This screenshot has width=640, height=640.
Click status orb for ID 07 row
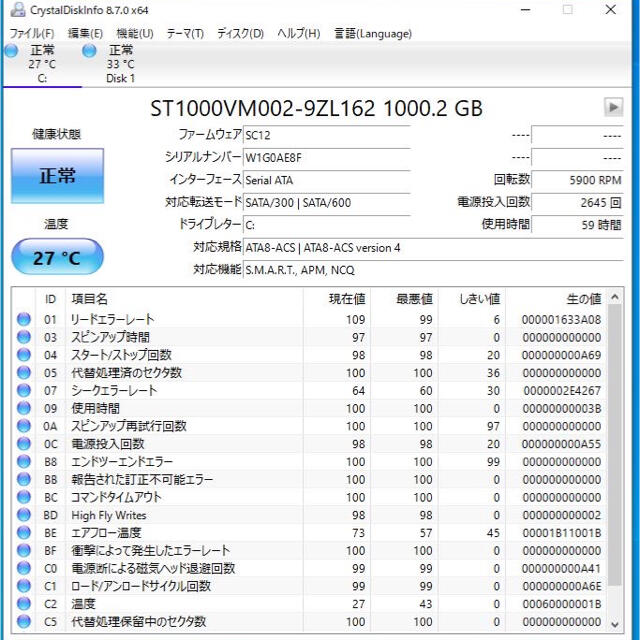pyautogui.click(x=24, y=390)
